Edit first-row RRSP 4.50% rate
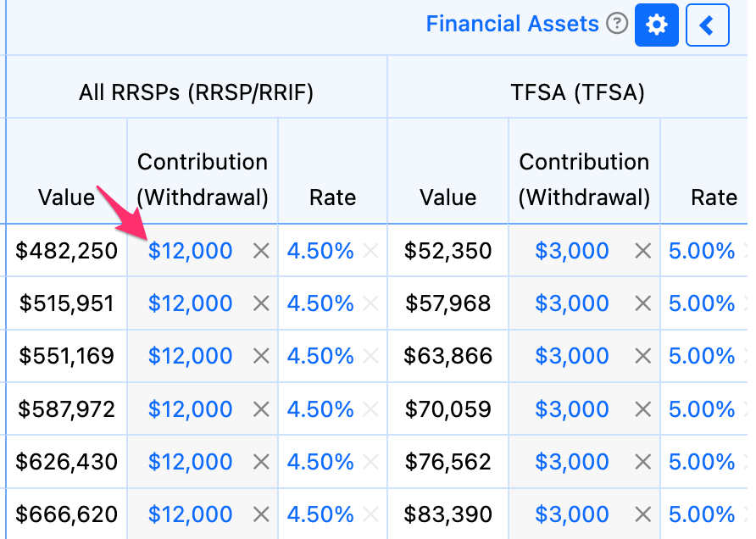The image size is (756, 539). tap(320, 251)
